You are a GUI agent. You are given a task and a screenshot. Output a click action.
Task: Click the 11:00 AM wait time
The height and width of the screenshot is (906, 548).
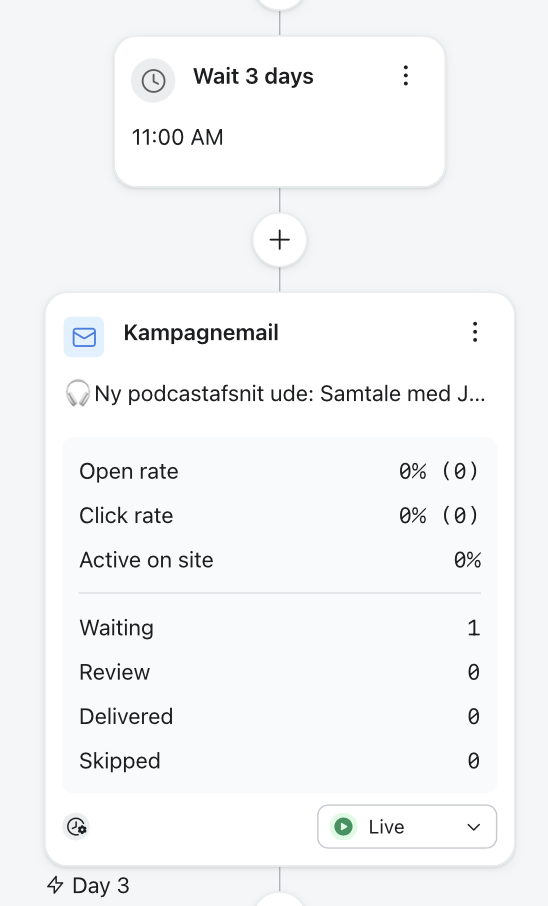[x=177, y=138]
